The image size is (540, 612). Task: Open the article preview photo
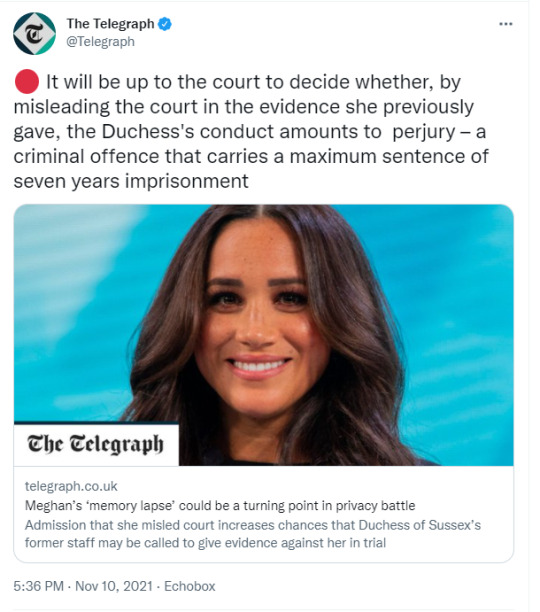[x=264, y=335]
